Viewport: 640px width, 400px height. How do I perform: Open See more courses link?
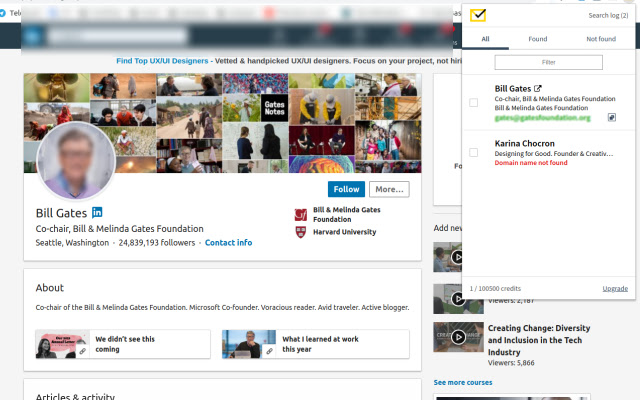point(463,382)
